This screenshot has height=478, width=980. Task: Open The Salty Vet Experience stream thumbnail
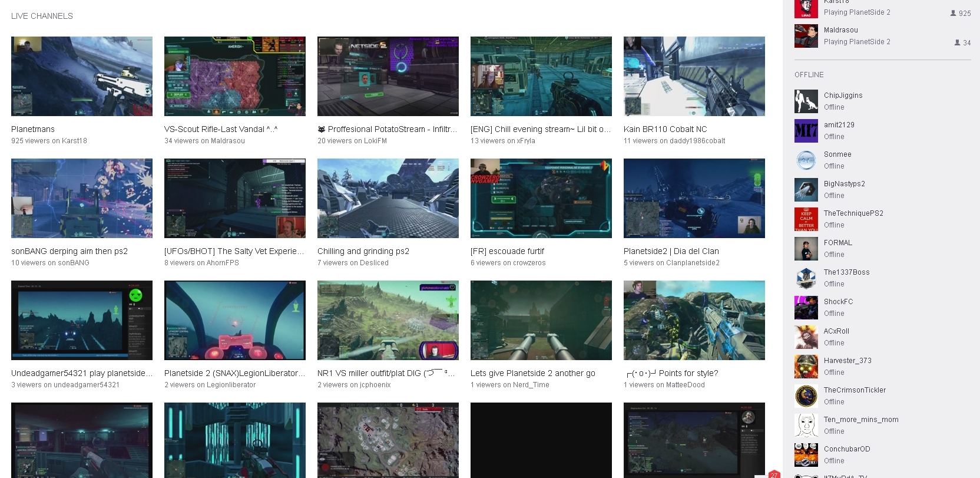(x=235, y=198)
